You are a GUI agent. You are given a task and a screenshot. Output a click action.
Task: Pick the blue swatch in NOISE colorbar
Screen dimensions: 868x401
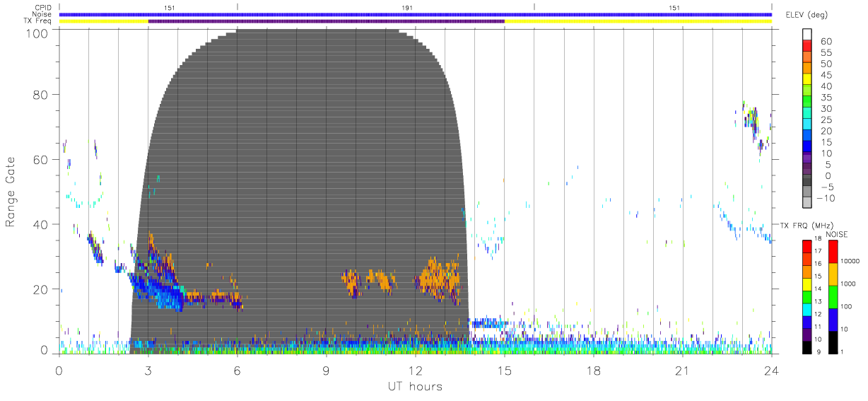coord(833,319)
